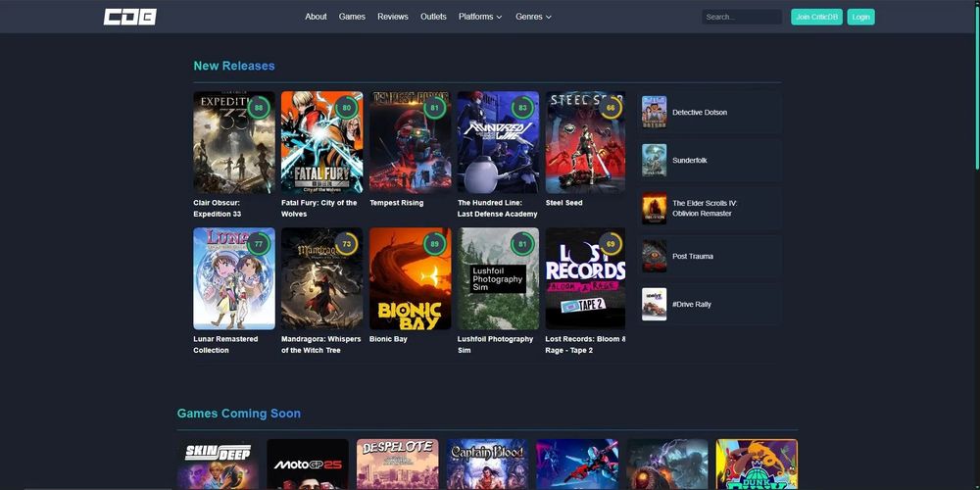Viewport: 980px width, 490px height.
Task: Open the Outlets page
Action: point(433,17)
